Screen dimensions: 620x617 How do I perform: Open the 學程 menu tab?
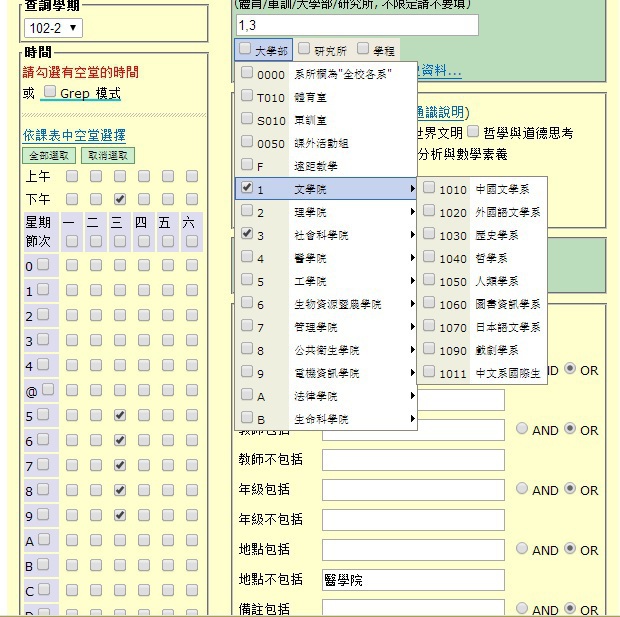click(376, 50)
